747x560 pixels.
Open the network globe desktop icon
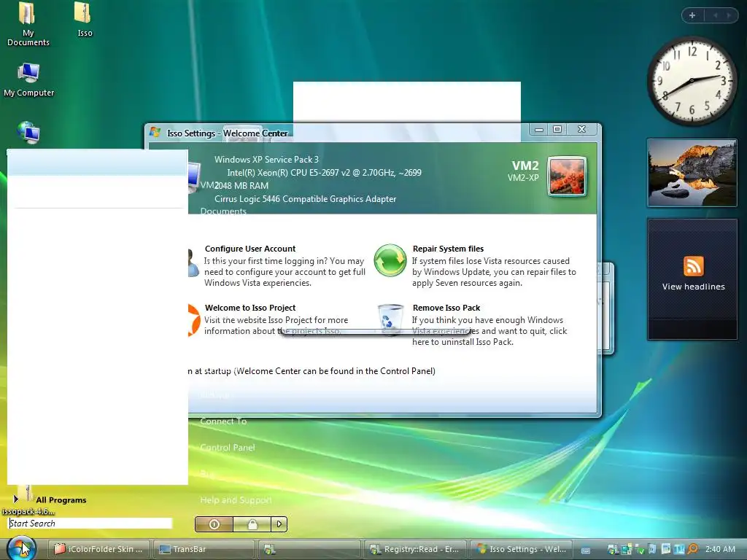pos(28,132)
